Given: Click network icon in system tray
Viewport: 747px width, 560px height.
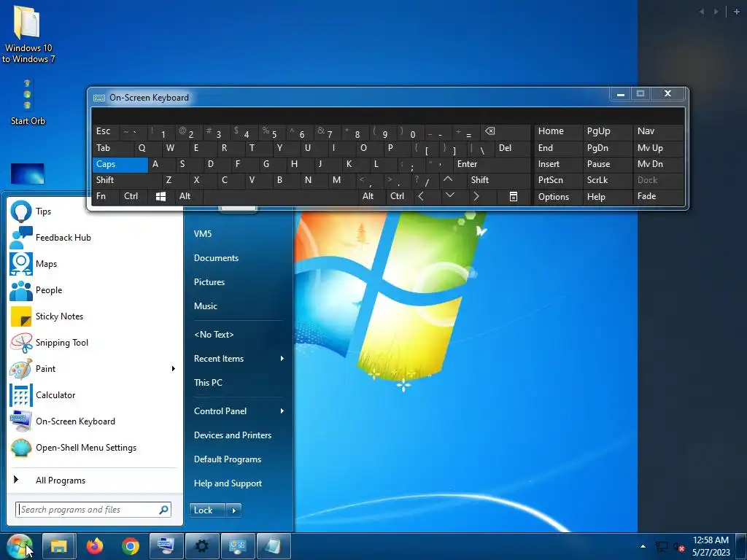Looking at the screenshot, I should (661, 547).
